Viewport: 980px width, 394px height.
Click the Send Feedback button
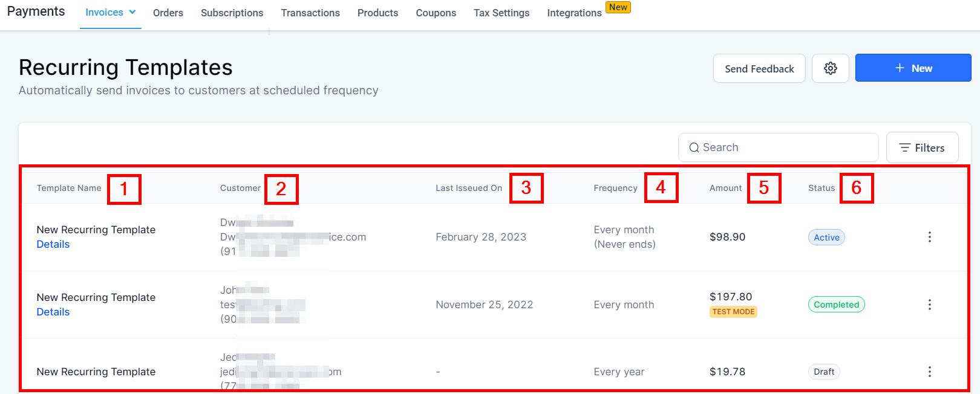(759, 68)
